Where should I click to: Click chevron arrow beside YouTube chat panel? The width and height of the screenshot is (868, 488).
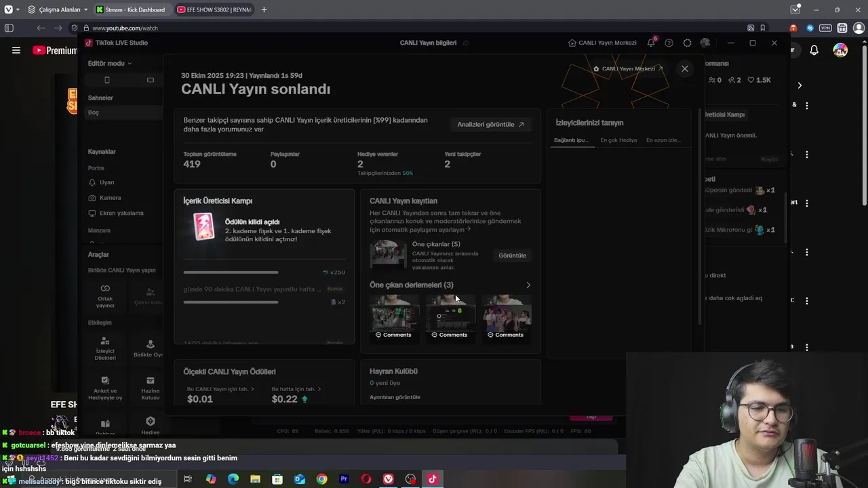[x=800, y=85]
